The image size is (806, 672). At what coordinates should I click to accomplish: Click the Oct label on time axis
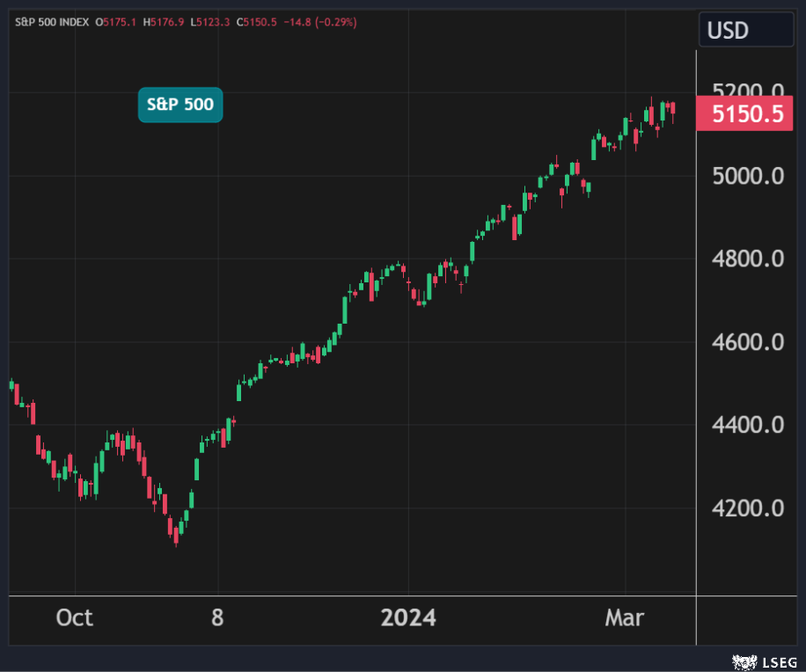(x=74, y=618)
